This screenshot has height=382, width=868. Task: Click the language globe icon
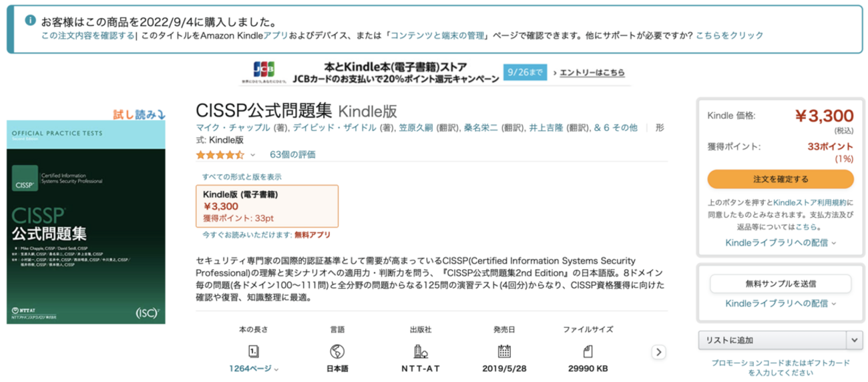[x=337, y=351]
